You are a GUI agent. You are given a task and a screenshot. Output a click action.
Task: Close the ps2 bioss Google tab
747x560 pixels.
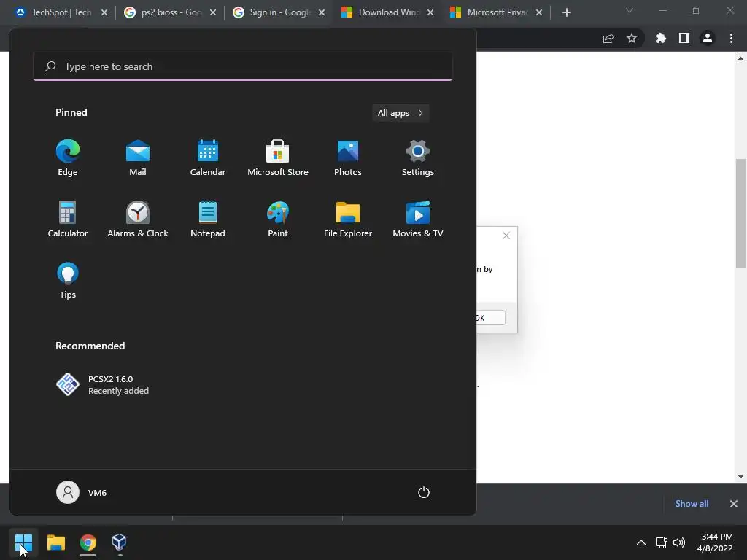coord(213,12)
